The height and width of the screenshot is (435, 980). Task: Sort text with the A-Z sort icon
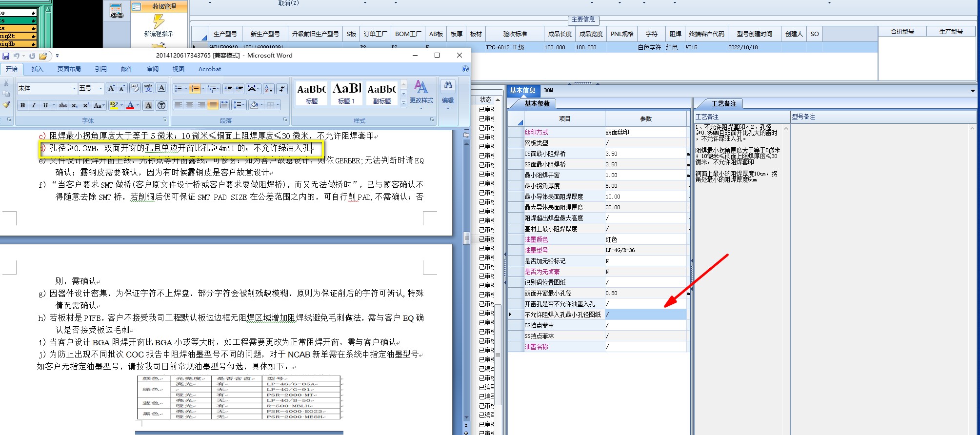269,88
